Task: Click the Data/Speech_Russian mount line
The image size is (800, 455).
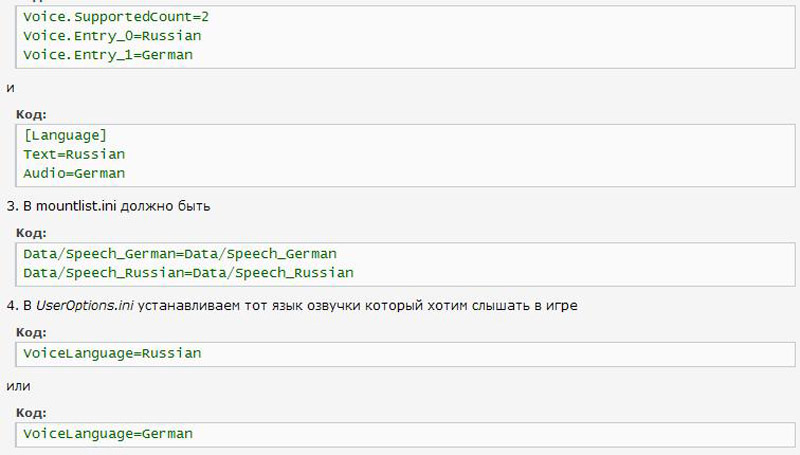Action: pos(188,272)
